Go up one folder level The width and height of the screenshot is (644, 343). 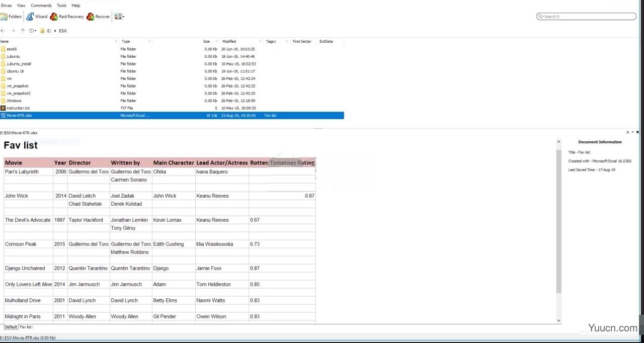pyautogui.click(x=23, y=31)
